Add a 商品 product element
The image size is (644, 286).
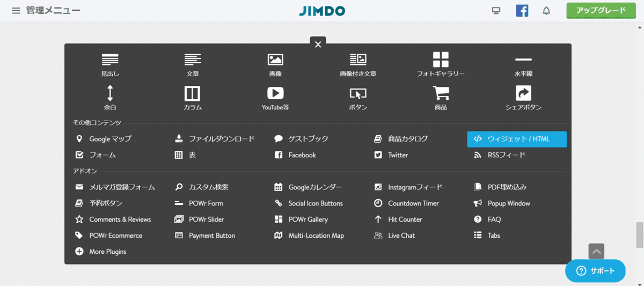[441, 98]
